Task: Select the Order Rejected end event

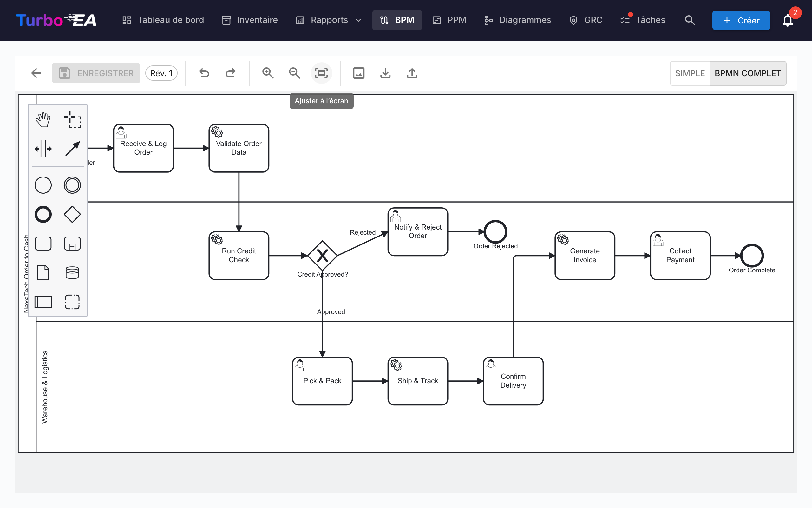Action: (x=495, y=232)
